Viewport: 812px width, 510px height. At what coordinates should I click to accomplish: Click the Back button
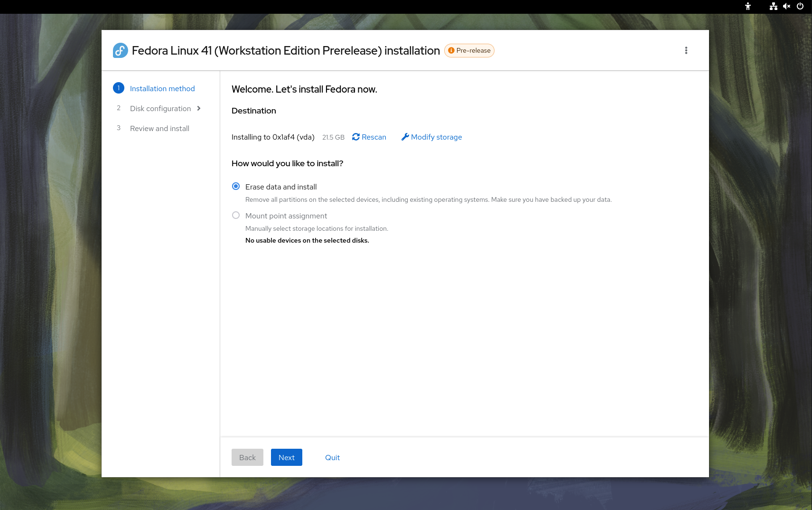click(x=247, y=457)
